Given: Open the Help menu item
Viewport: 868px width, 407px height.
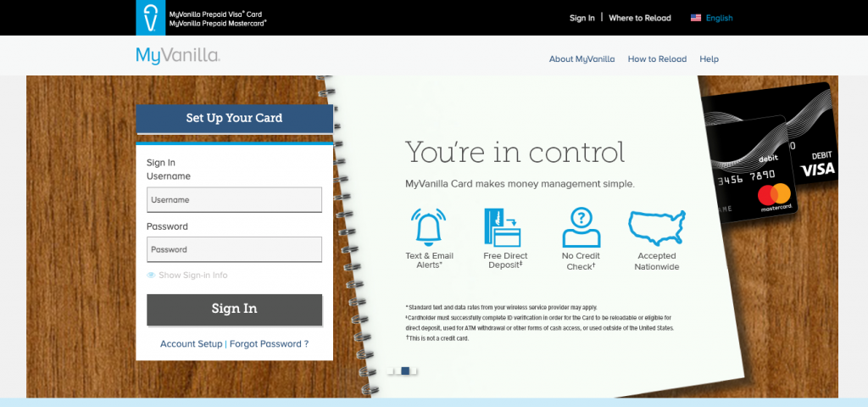Looking at the screenshot, I should coord(709,59).
